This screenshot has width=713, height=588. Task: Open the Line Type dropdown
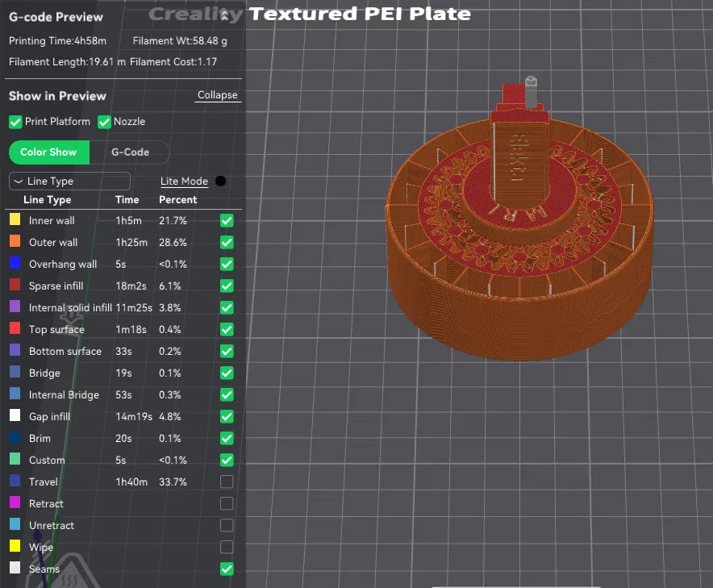tap(69, 181)
